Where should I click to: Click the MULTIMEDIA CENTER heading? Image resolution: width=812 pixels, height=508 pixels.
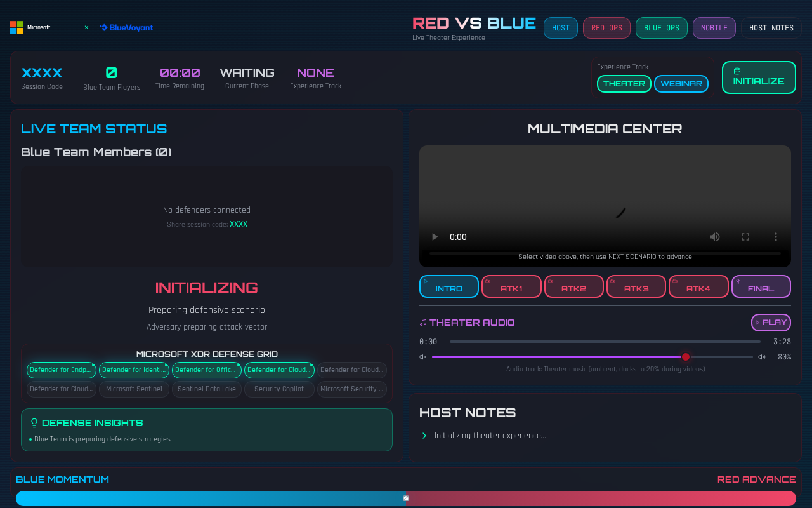605,129
